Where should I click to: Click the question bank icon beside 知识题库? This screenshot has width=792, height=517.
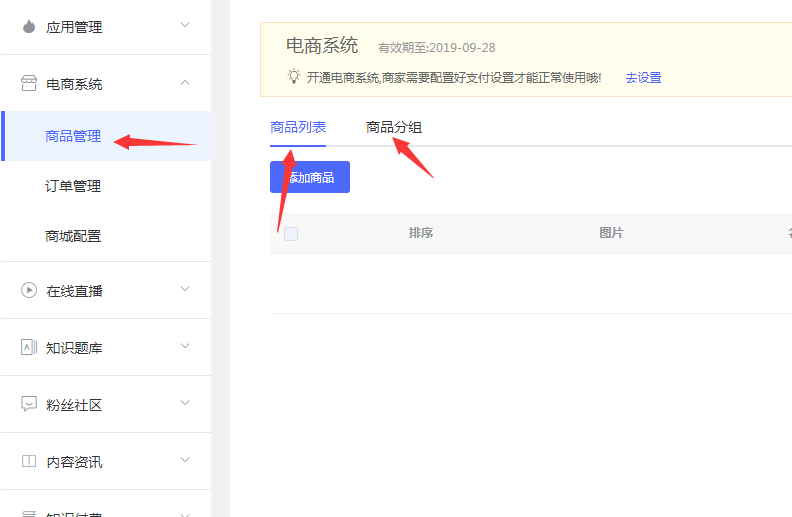pyautogui.click(x=29, y=347)
